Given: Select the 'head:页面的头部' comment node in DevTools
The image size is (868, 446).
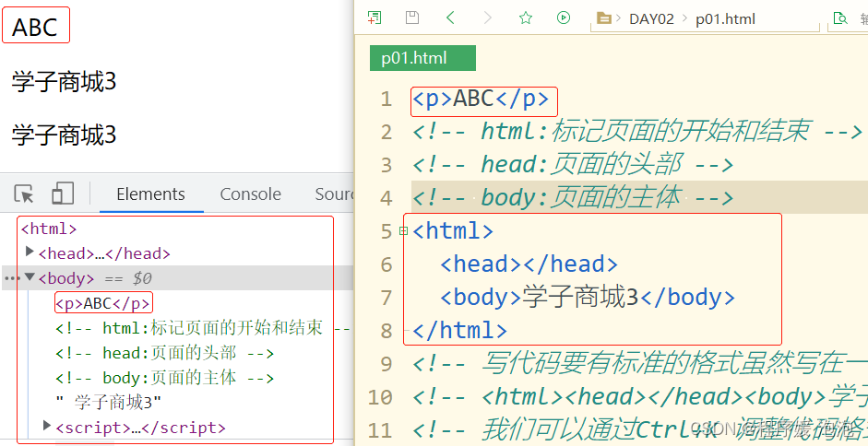Looking at the screenshot, I should click(164, 353).
